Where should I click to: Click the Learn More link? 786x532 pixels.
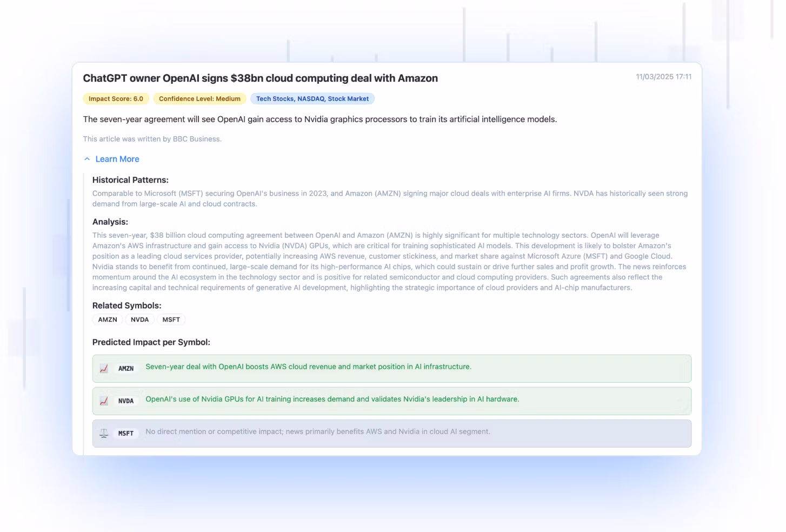[x=117, y=159]
